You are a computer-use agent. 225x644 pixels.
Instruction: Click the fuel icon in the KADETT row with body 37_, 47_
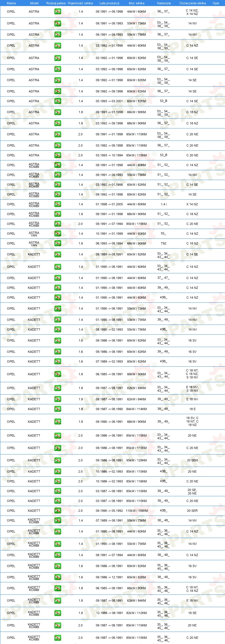pyautogui.click(x=58, y=278)
